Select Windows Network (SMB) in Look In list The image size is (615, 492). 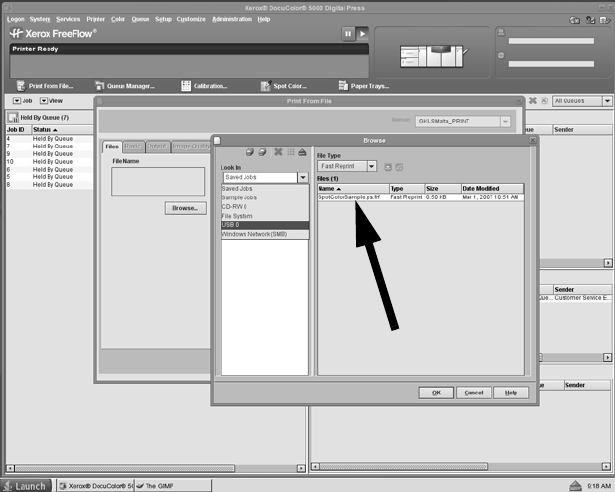click(x=265, y=234)
